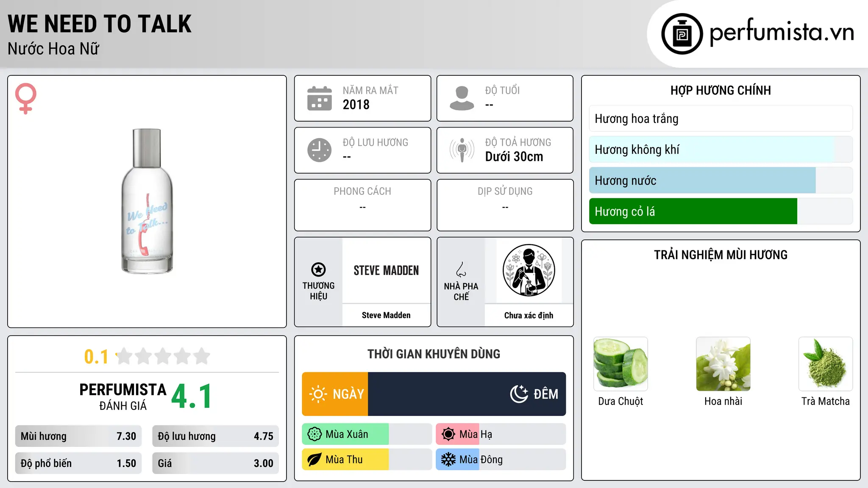Click the Mùa Xuân season bar
The image size is (868, 488).
click(367, 434)
